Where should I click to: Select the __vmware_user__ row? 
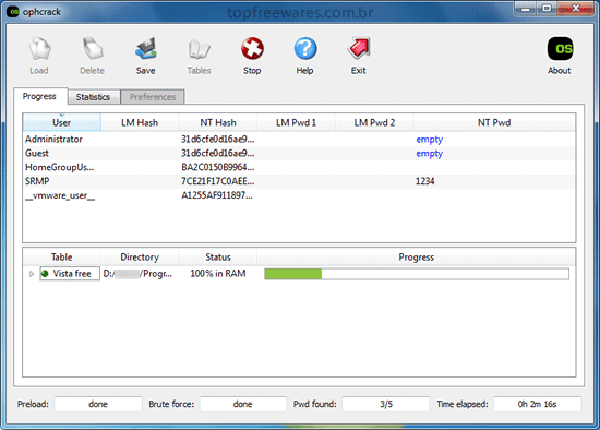coord(299,196)
